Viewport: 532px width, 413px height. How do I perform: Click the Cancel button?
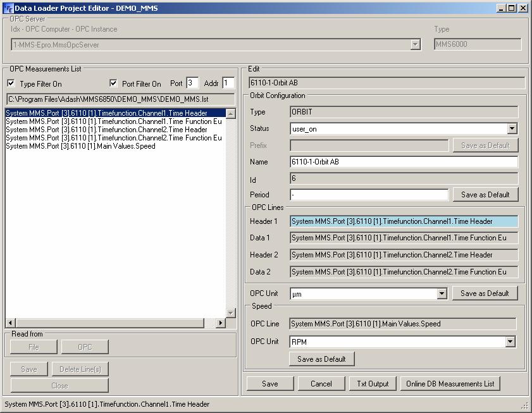pos(321,384)
